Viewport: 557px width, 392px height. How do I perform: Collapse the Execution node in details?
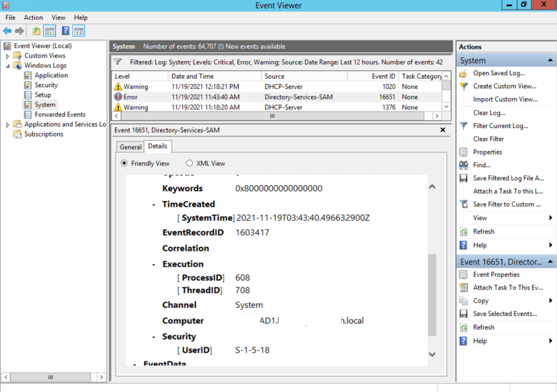[153, 265]
